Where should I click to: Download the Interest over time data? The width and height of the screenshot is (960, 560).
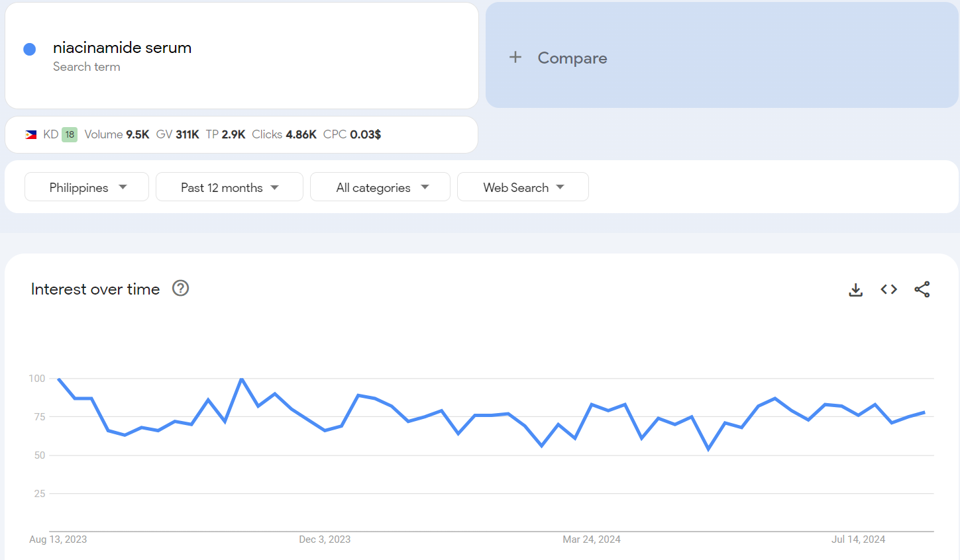855,289
